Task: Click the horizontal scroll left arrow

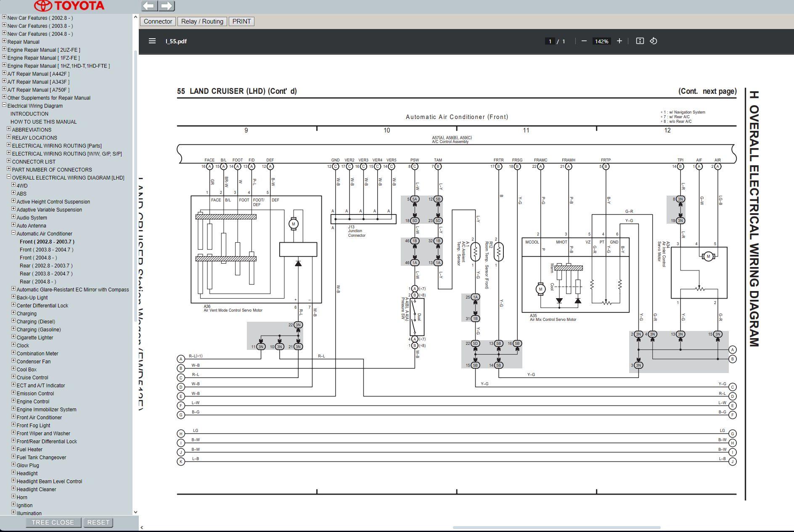Action: (x=142, y=527)
